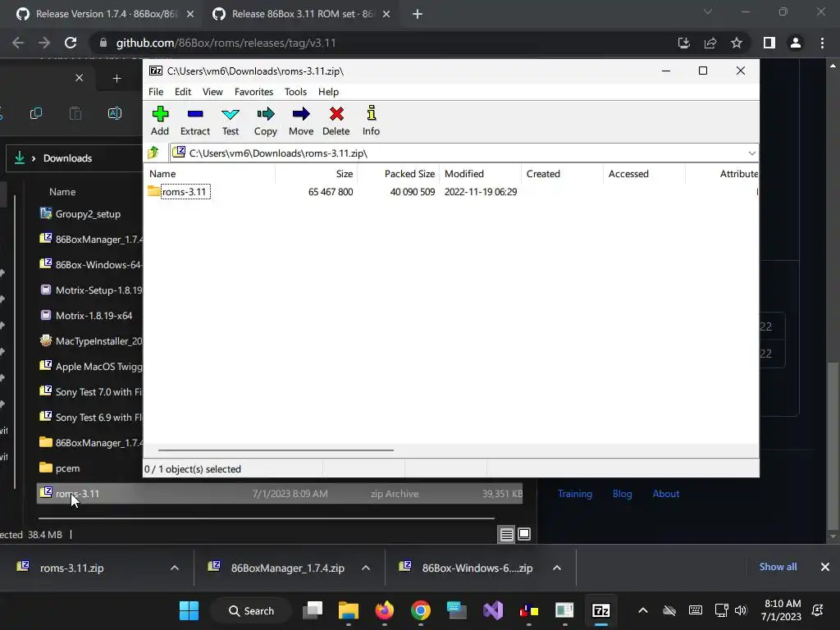This screenshot has width=840, height=630.
Task: Sort archive list by Size column
Action: tap(316, 174)
